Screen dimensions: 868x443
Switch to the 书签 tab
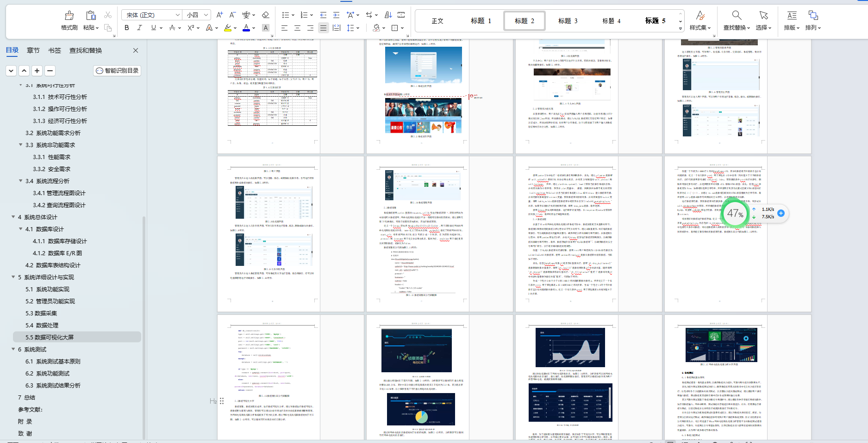[55, 50]
